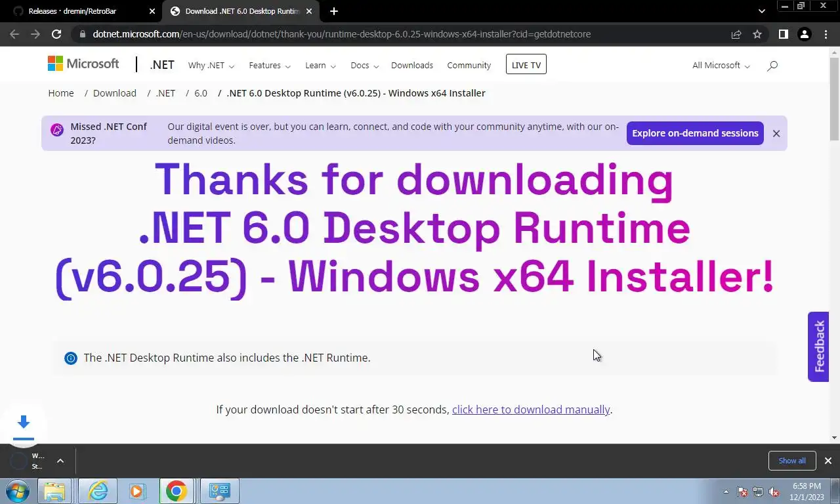This screenshot has width=840, height=504.
Task: Dismiss the .NET Conf banner
Action: click(x=776, y=133)
